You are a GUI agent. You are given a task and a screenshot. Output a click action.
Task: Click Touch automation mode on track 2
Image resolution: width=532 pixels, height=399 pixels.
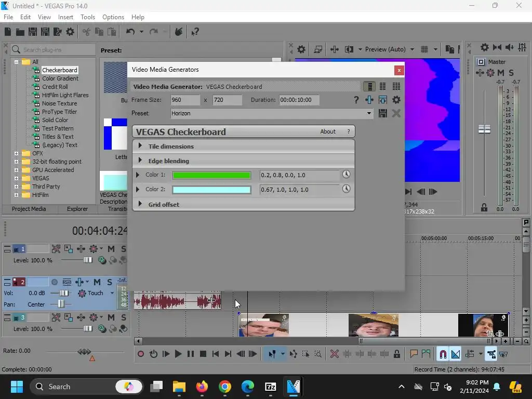(x=96, y=293)
